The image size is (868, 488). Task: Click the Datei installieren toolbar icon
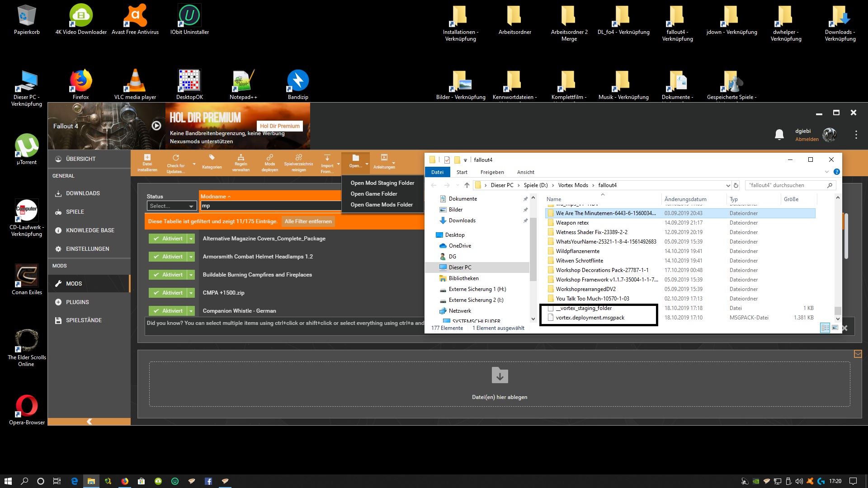[147, 158]
